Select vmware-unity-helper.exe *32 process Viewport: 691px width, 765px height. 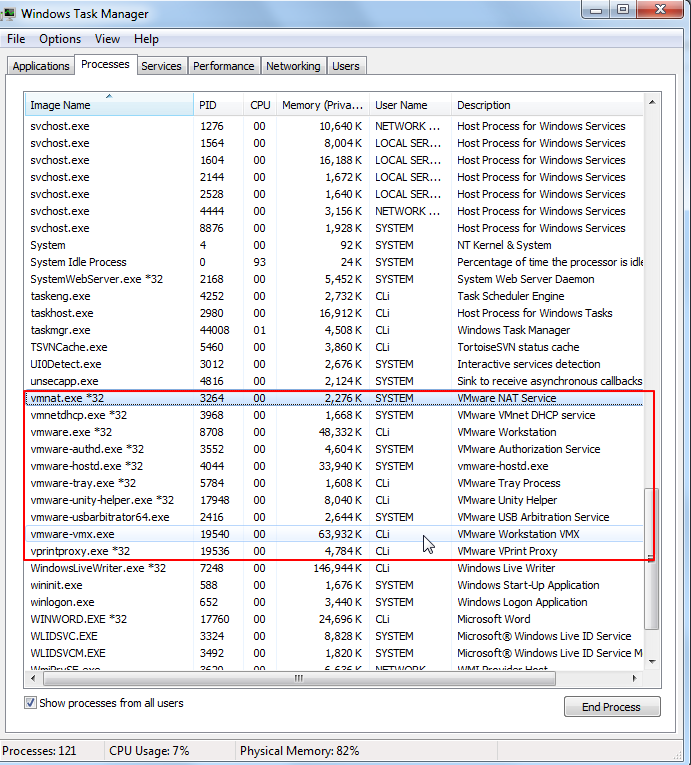pyautogui.click(x=334, y=500)
